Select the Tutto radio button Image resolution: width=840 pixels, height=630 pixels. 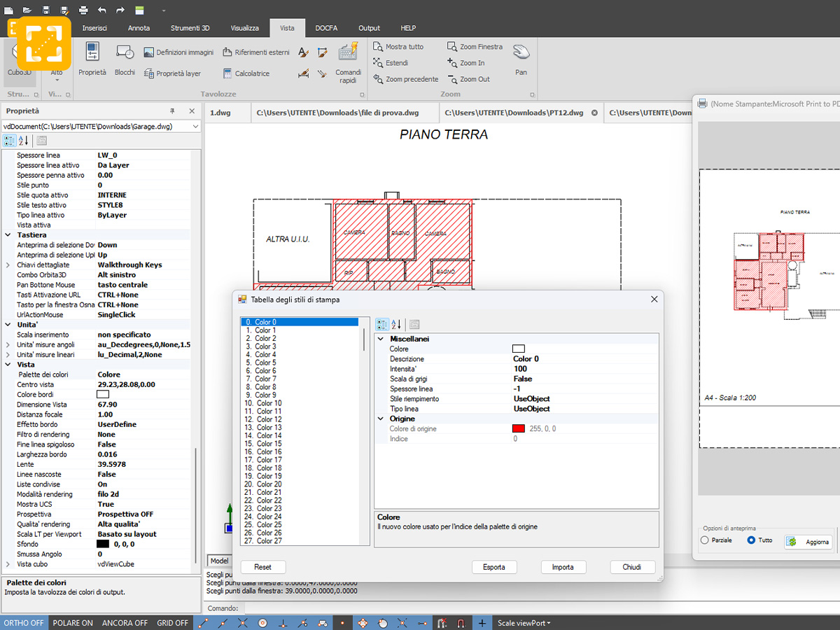click(751, 540)
